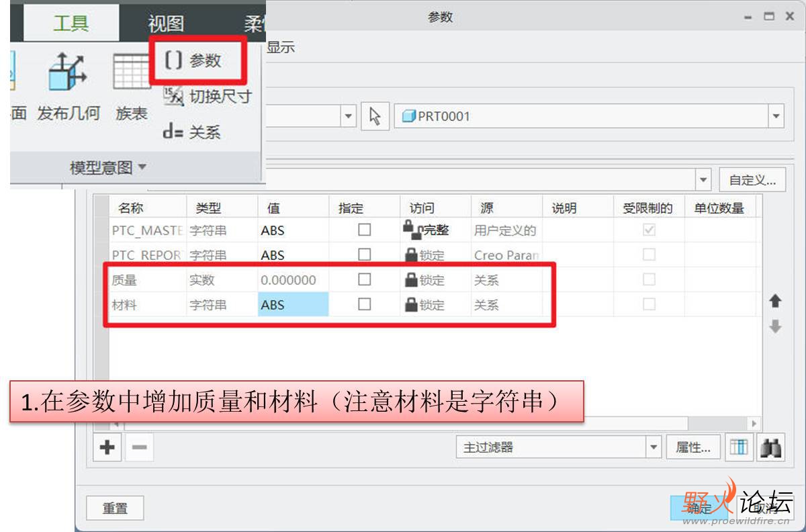This screenshot has width=806, height=532.
Task: Toggle 受限制的 checkbox for PTC_MASTER row
Action: [x=649, y=230]
